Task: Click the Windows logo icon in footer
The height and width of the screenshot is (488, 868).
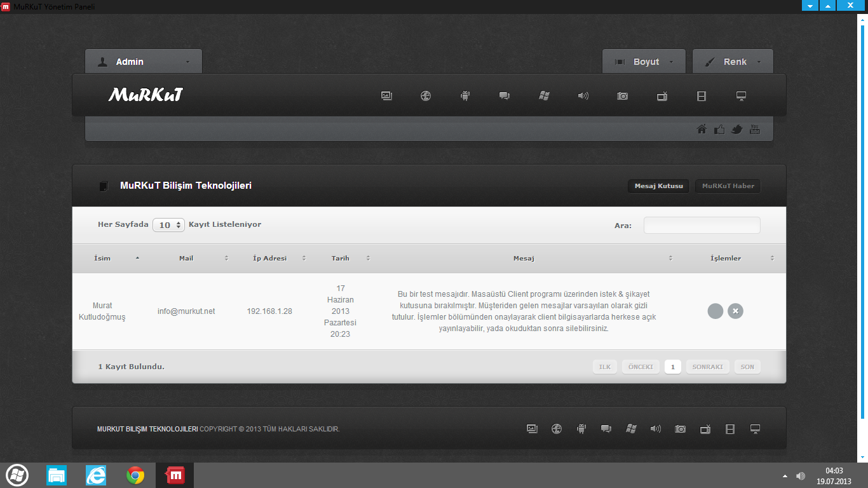Action: (x=631, y=429)
